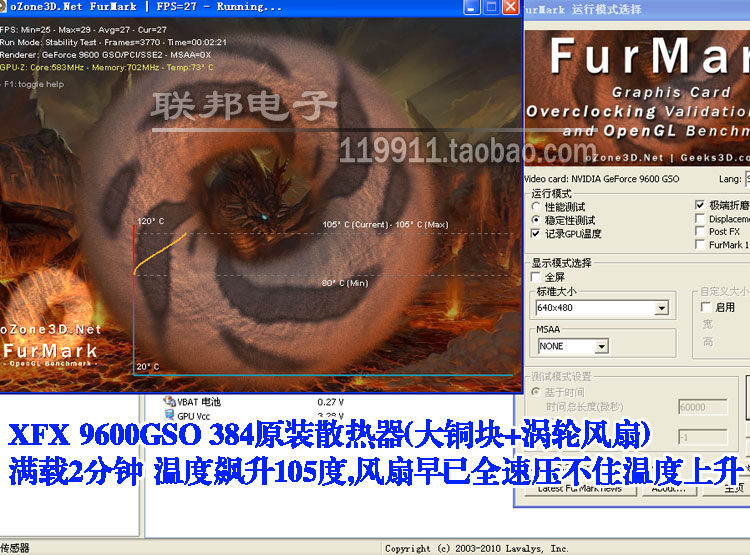This screenshot has width=750, height=555.
Task: Click the VBAT battery sensor icon
Action: pyautogui.click(x=168, y=401)
